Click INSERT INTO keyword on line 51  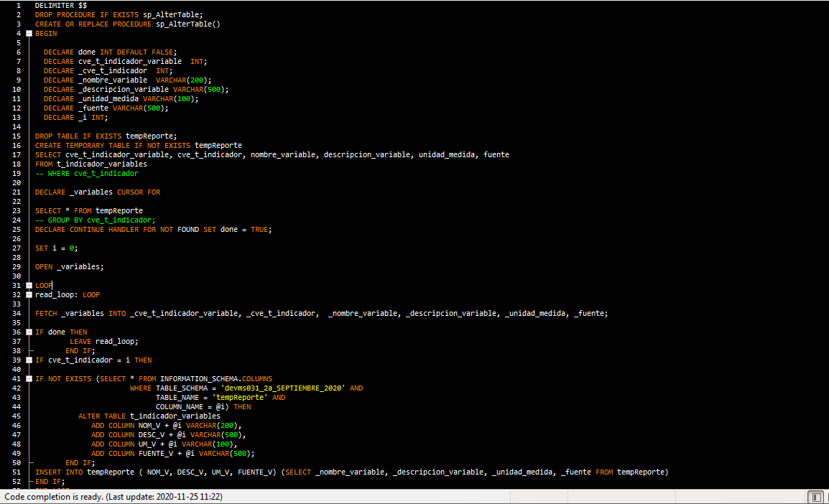pyautogui.click(x=59, y=472)
